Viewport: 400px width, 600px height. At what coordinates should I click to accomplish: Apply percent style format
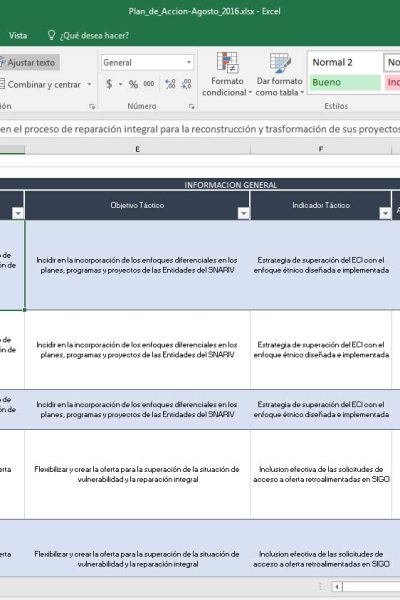(x=133, y=84)
